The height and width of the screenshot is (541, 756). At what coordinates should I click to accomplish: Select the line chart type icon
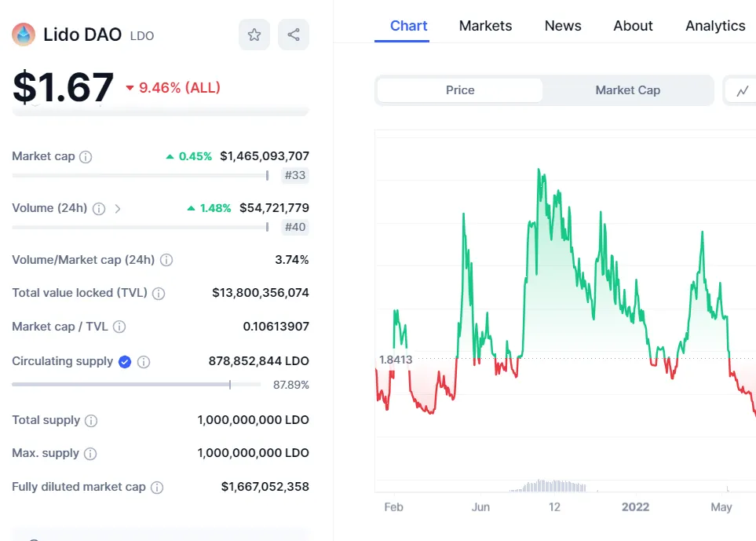742,91
